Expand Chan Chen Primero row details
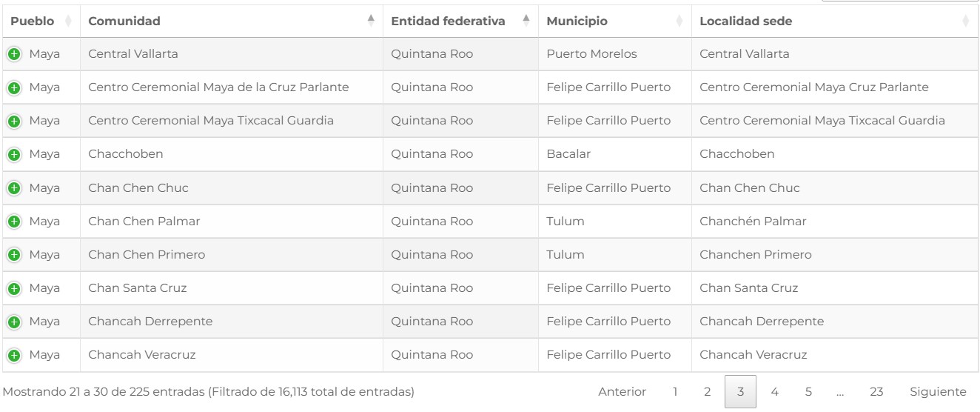Image resolution: width=980 pixels, height=412 pixels. click(14, 255)
